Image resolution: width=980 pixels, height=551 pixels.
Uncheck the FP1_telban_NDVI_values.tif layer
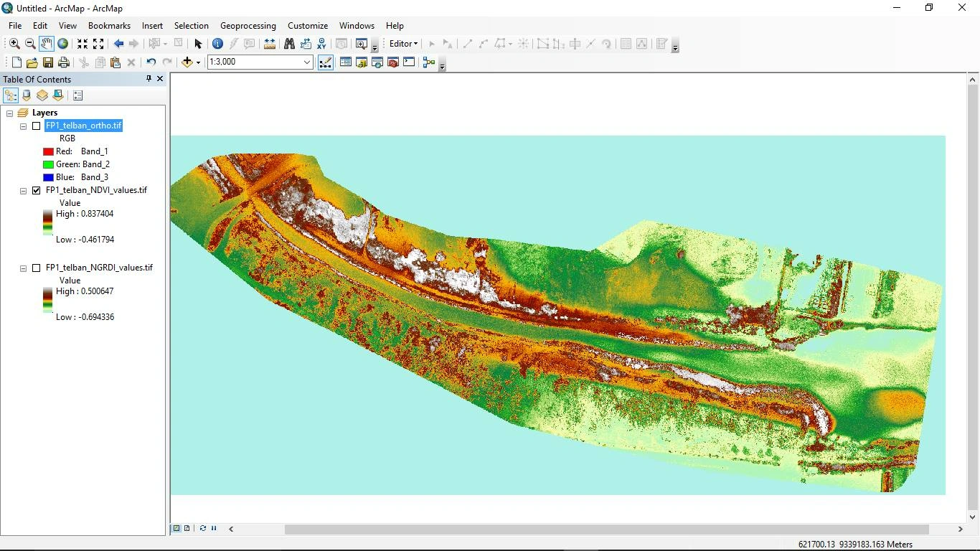point(36,191)
